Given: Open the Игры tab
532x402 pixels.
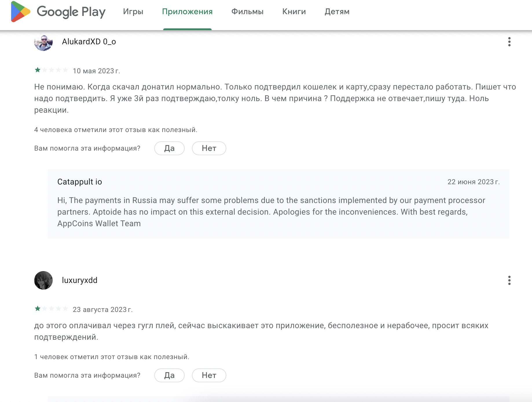Looking at the screenshot, I should click(133, 12).
